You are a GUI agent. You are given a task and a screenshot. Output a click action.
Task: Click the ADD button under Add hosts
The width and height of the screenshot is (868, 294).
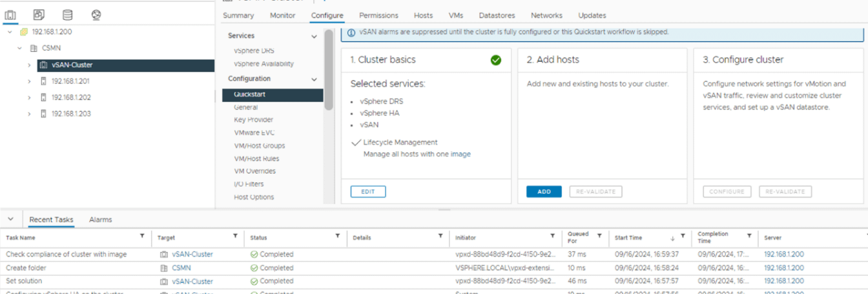[544, 192]
